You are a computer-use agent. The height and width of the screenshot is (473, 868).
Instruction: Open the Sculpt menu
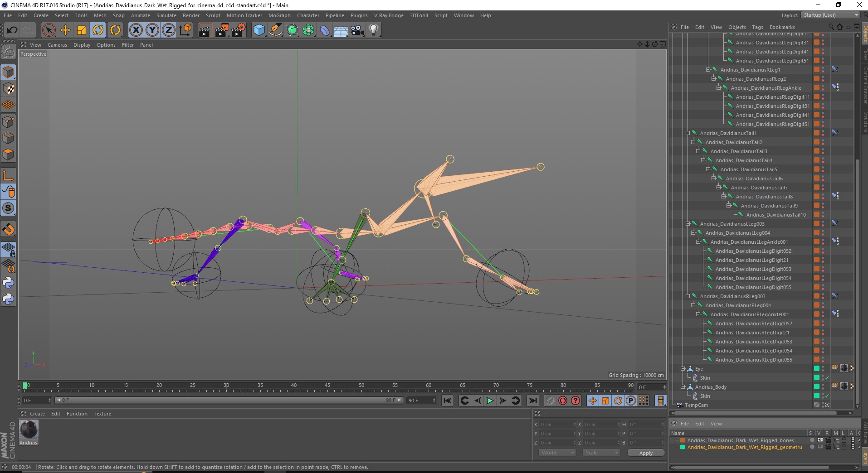tap(213, 15)
